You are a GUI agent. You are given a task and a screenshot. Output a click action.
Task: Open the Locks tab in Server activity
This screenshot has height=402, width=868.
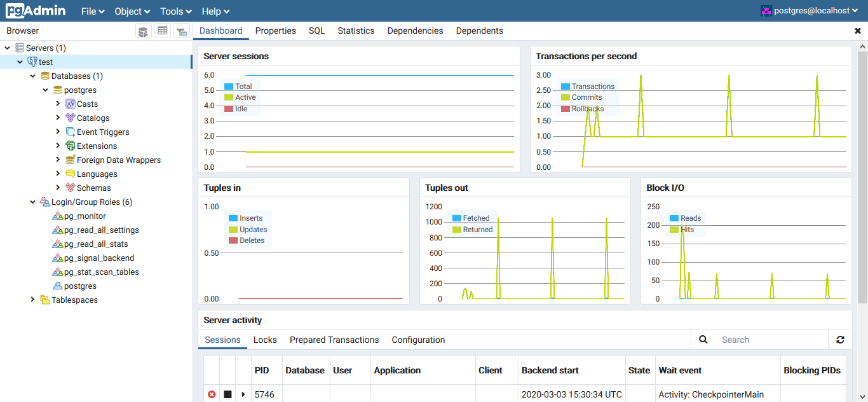(x=265, y=340)
